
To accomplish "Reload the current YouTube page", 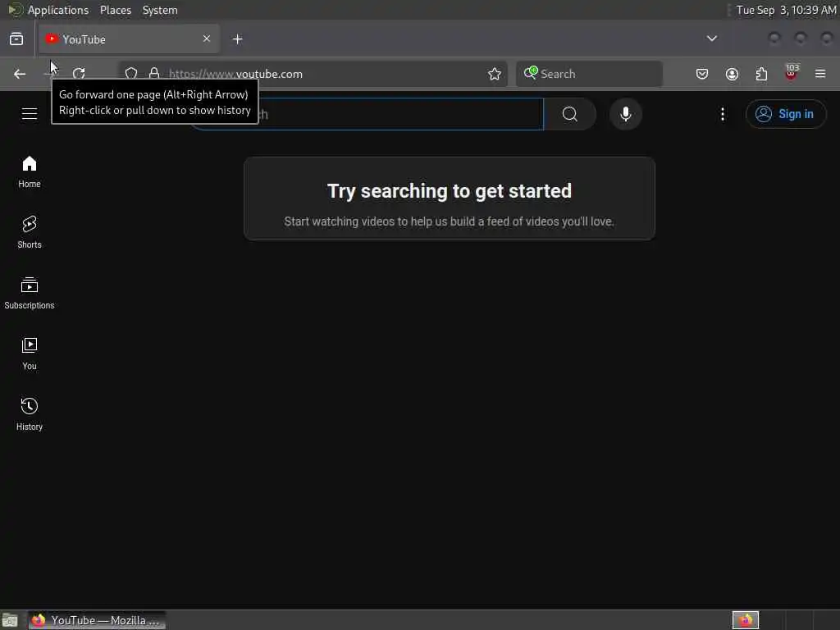I will click(79, 74).
